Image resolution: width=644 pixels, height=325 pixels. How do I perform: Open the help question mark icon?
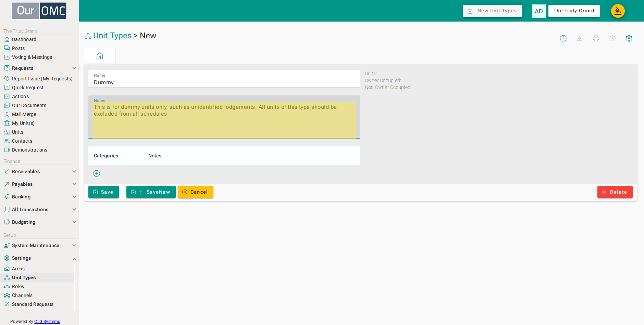[x=563, y=38]
